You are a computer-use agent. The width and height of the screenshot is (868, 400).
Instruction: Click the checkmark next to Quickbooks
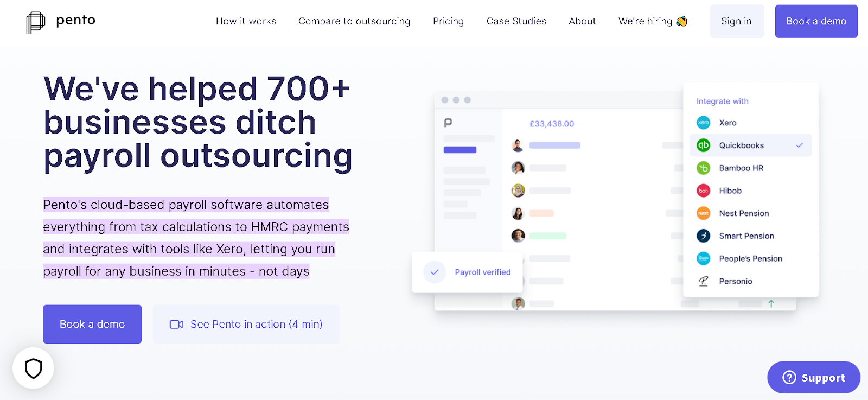tap(799, 145)
